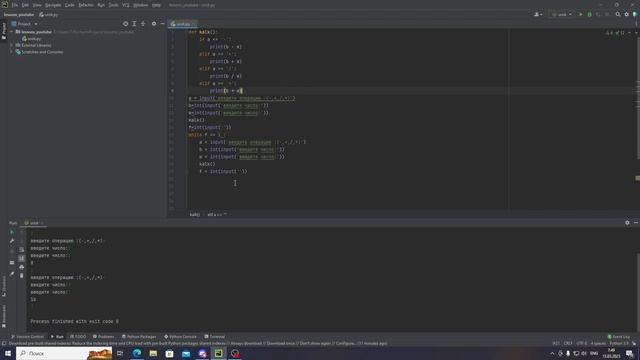Open the Run menu in menu bar
Image resolution: width=640 pixels, height=360 pixels.
pos(101,5)
